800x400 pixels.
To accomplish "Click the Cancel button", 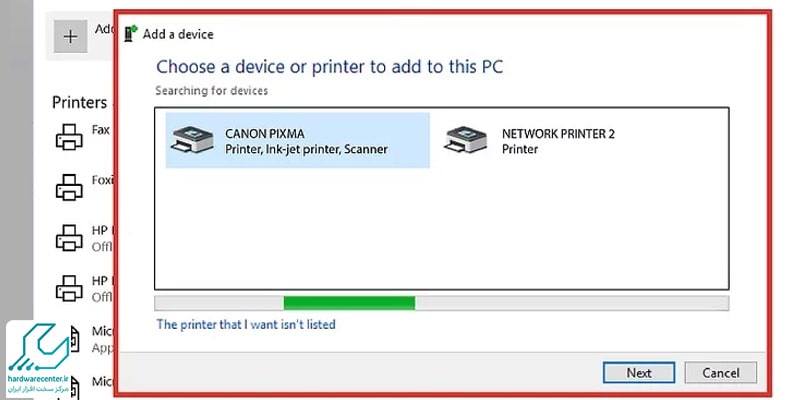I will click(720, 373).
